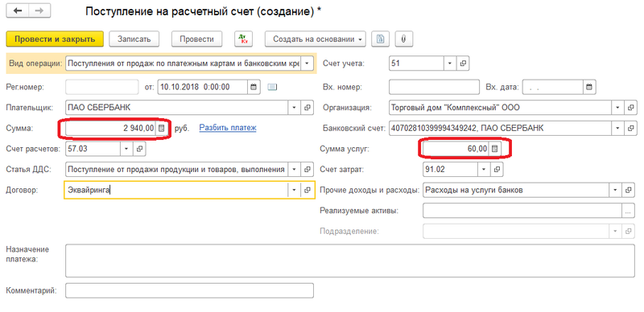
Task: Click the Вх. дата input field
Action: pyautogui.click(x=553, y=87)
